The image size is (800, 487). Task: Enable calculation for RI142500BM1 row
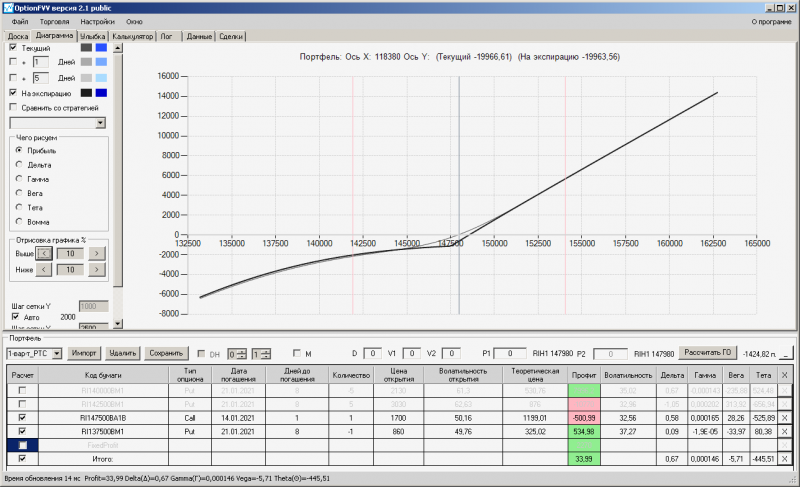[22, 404]
